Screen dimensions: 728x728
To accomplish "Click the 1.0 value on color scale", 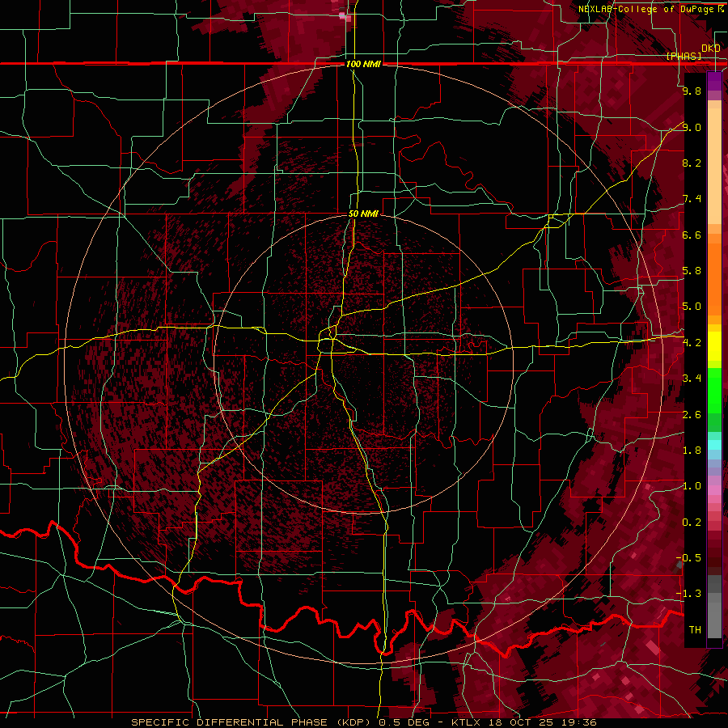I will point(692,486).
